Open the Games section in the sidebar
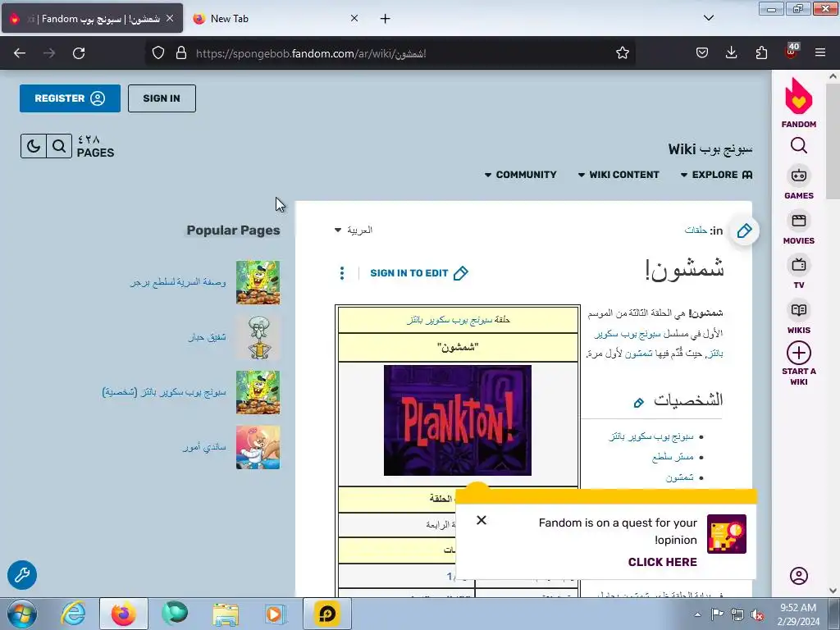Viewport: 840px width, 630px height. [x=798, y=183]
